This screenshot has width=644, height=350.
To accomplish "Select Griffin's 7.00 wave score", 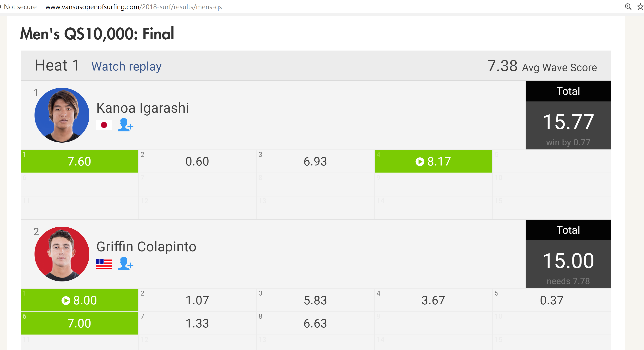I will point(79,324).
